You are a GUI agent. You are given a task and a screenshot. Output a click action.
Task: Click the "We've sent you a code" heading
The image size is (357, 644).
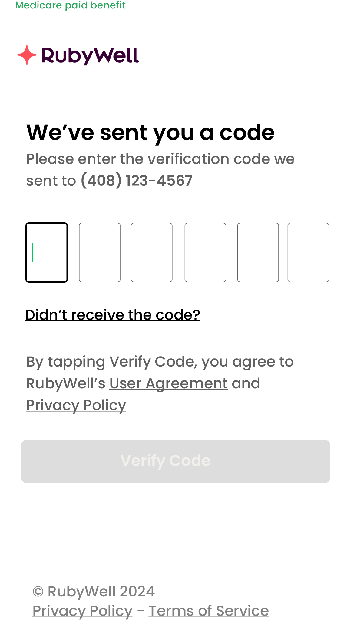tap(150, 132)
